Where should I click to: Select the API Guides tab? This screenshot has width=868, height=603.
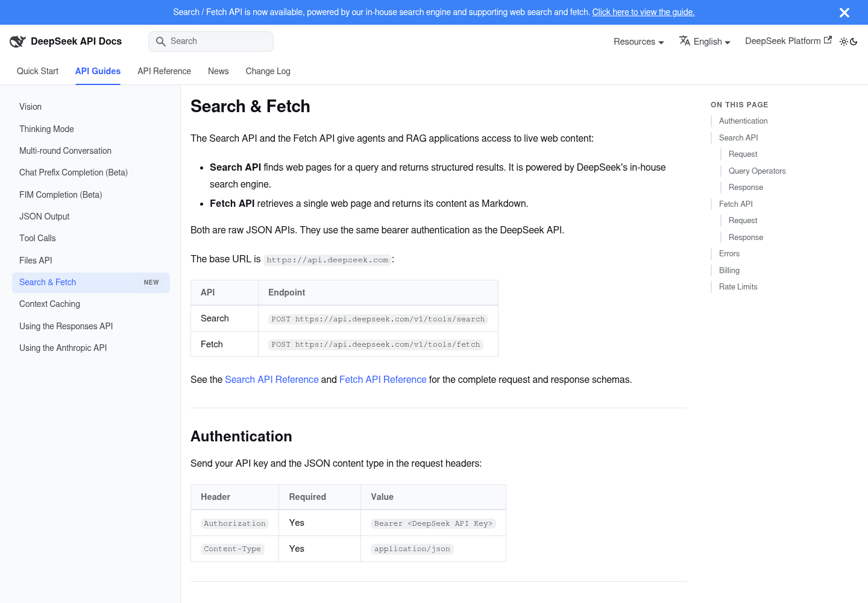[98, 71]
